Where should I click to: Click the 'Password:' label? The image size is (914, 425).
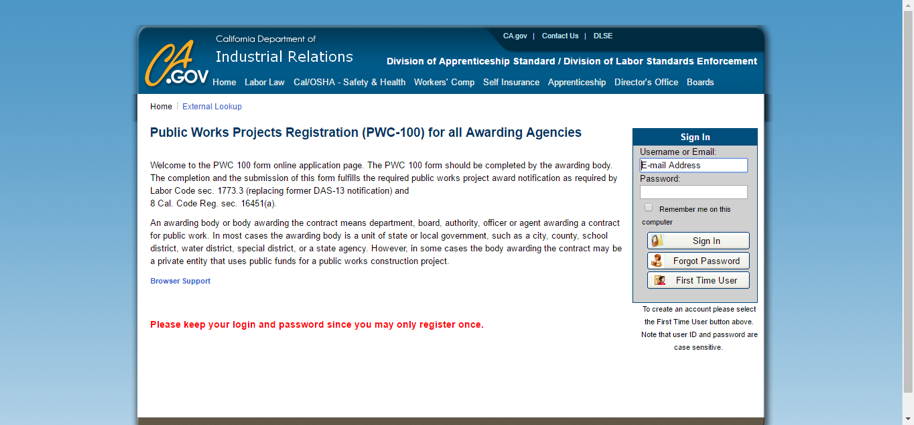pos(660,179)
